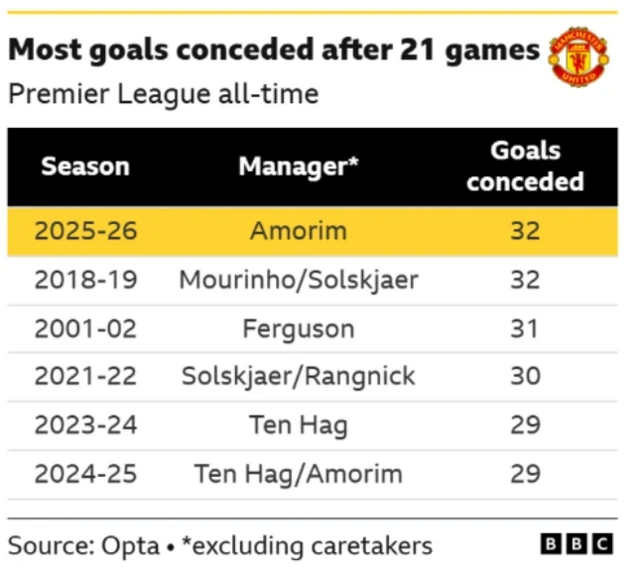
Task: Select the Amorim manager cell
Action: (x=298, y=231)
